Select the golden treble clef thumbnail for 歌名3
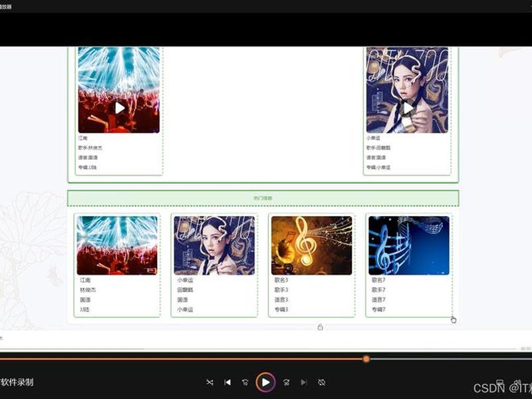This screenshot has width=532, height=399. 311,245
